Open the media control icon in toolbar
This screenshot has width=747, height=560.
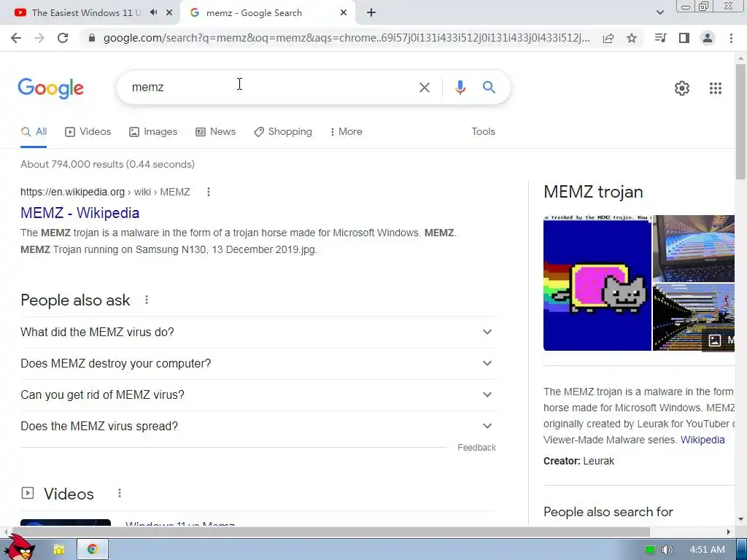[x=660, y=38]
